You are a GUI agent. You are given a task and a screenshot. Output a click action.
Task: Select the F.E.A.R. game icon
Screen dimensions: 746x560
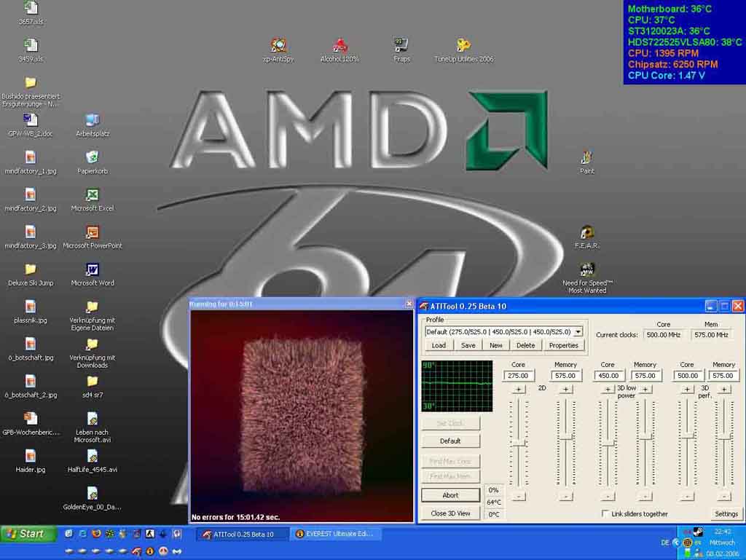(586, 232)
